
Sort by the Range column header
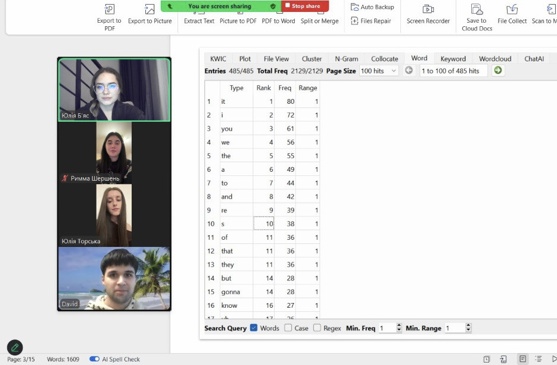(x=308, y=88)
